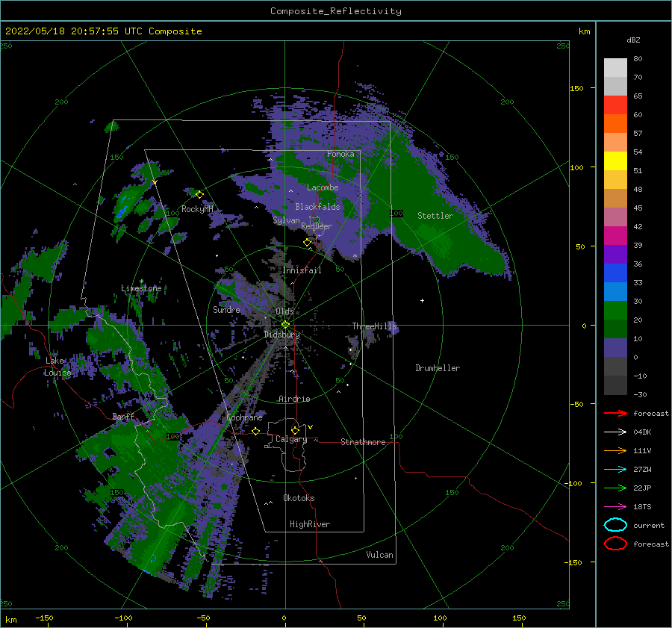
Task: Click the red forecast arrow legend icon
Action: click(x=615, y=413)
